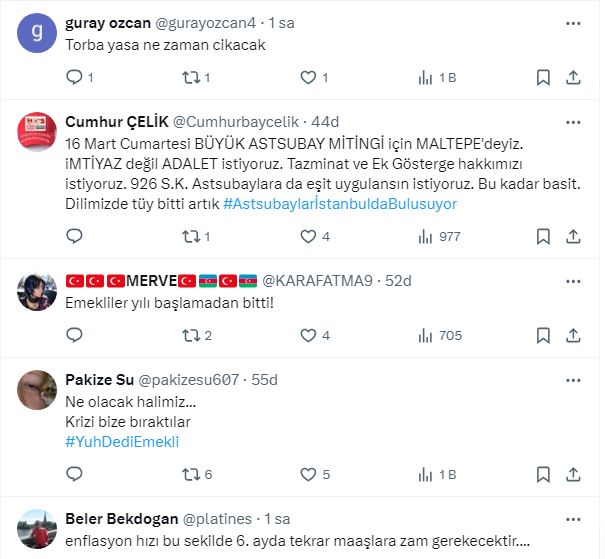The width and height of the screenshot is (605, 559).
Task: Retweet MERVE's Emekliler tweet
Action: (189, 335)
